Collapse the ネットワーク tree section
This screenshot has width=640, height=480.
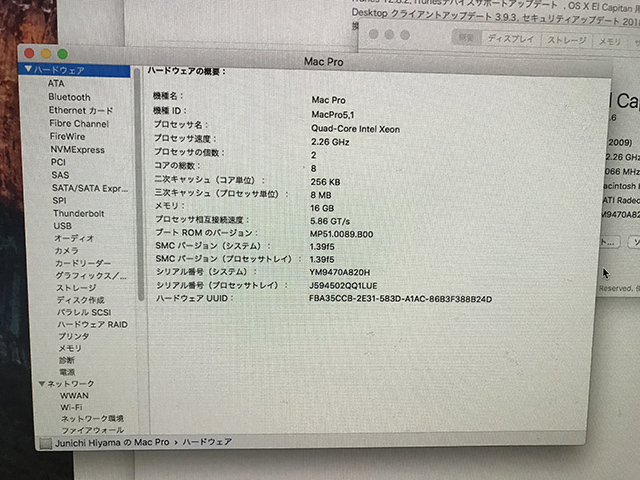coord(42,384)
